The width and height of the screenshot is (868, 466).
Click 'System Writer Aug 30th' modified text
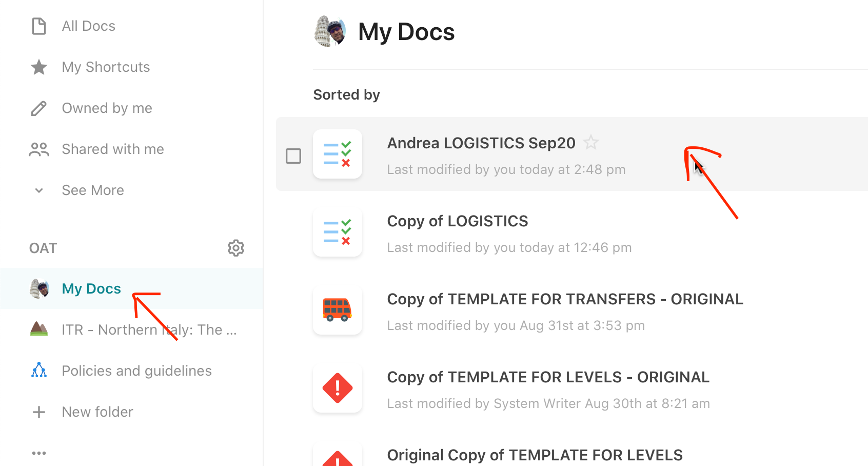pos(567,404)
